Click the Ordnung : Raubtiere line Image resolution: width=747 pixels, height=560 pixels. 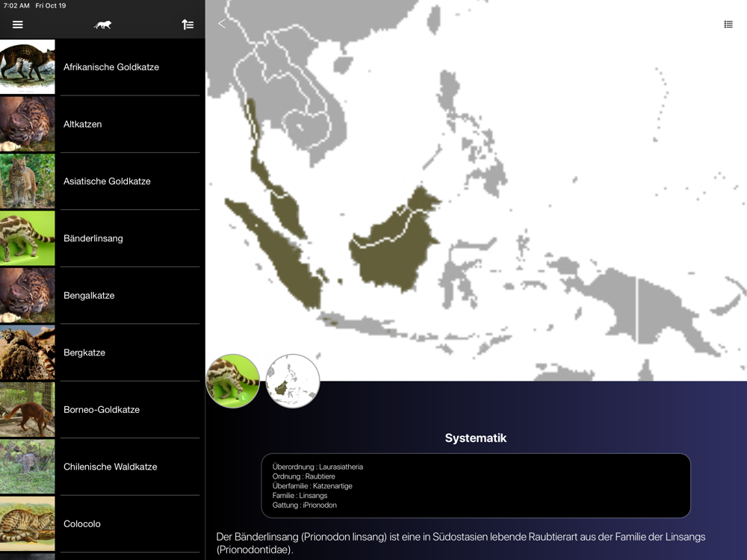tap(303, 476)
